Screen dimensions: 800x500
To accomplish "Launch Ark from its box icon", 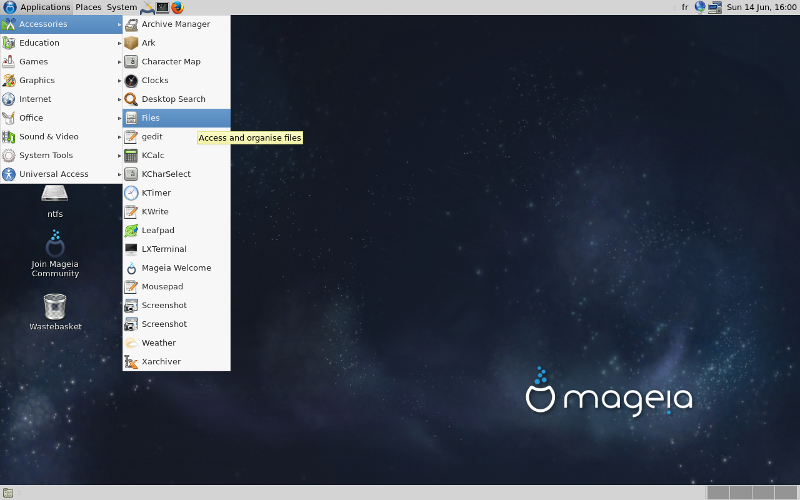I will [x=131, y=43].
